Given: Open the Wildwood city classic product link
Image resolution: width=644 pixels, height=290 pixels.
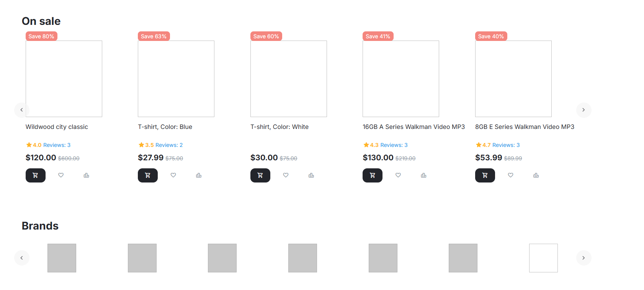Looking at the screenshot, I should coord(57,127).
